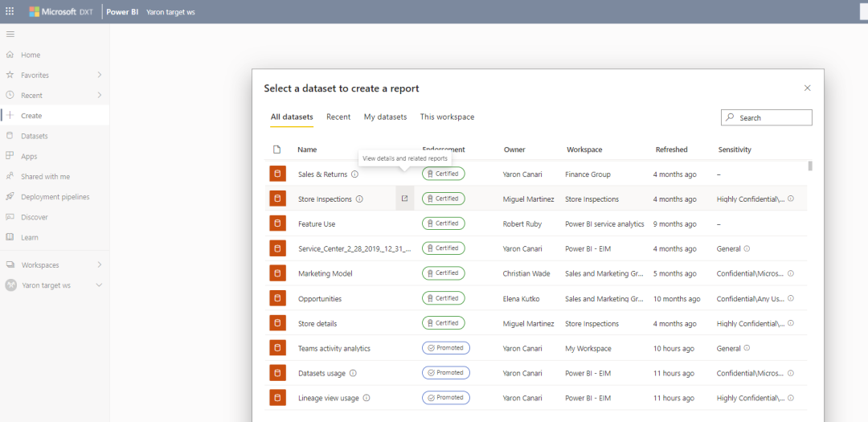
Task: Switch to the My datasets tab
Action: (385, 117)
